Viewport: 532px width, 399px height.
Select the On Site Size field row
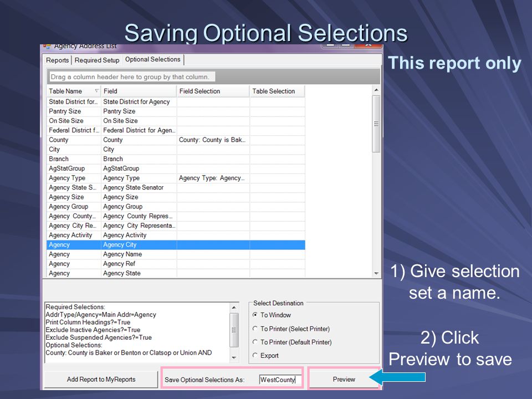[176, 121]
